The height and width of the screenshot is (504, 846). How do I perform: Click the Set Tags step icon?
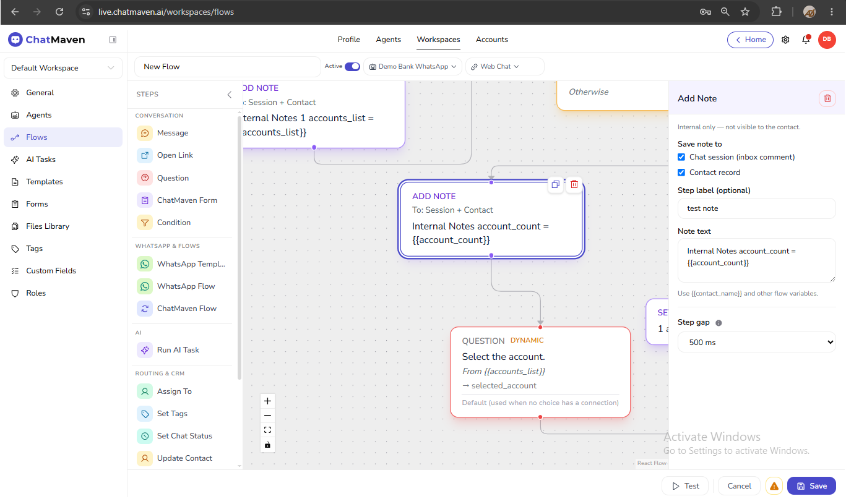tap(145, 414)
